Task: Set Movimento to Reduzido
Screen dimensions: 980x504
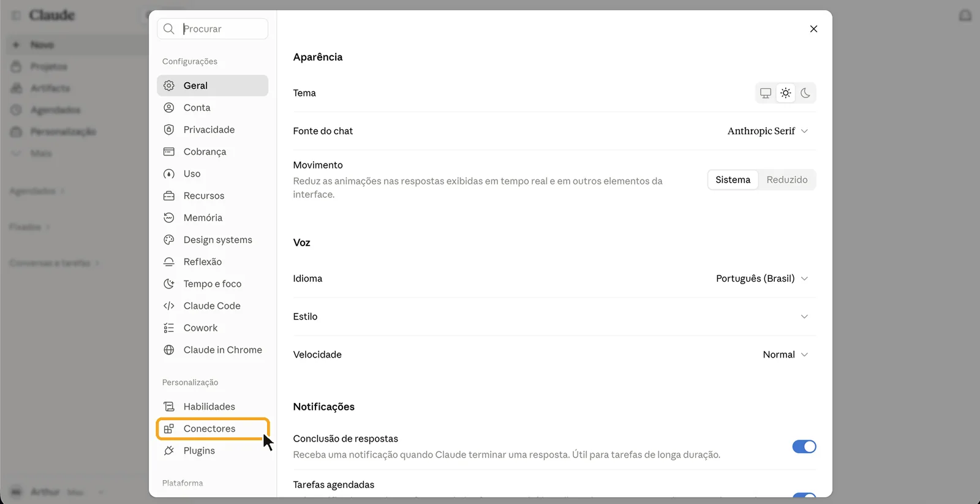Action: click(x=787, y=180)
